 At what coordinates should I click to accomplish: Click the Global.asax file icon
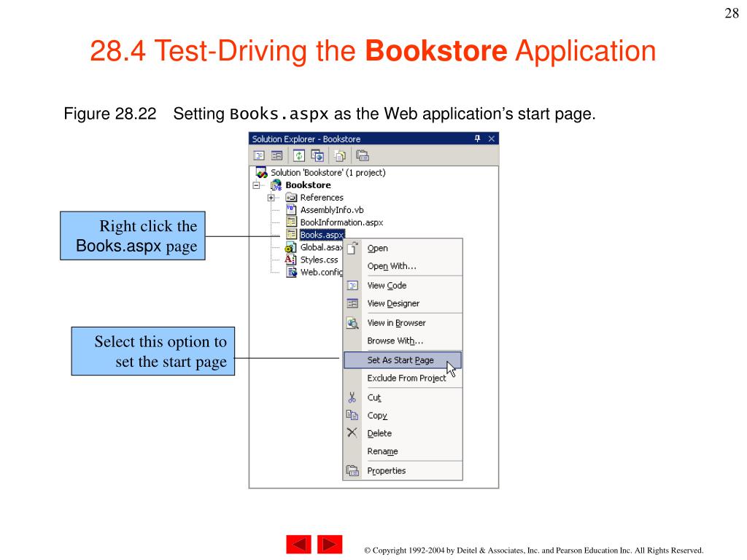tap(290, 247)
